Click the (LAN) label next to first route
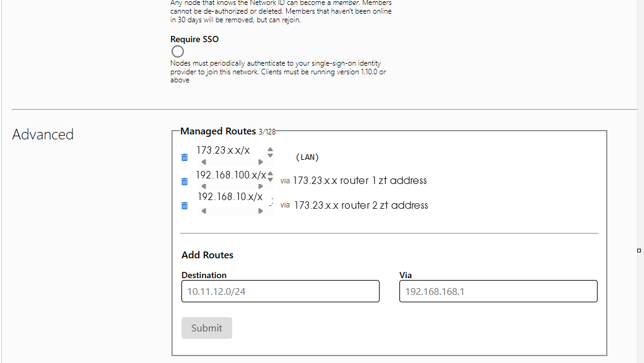This screenshot has height=363, width=644. [308, 157]
